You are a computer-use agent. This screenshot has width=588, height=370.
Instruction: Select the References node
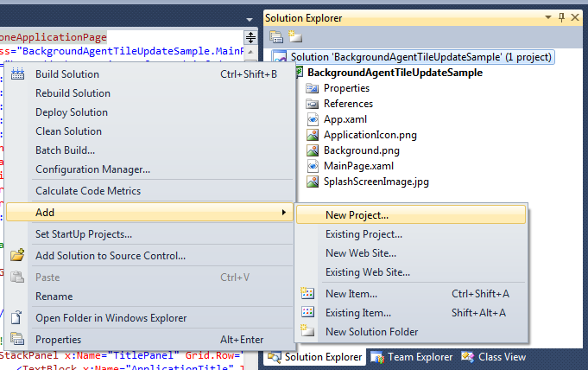[x=348, y=104]
